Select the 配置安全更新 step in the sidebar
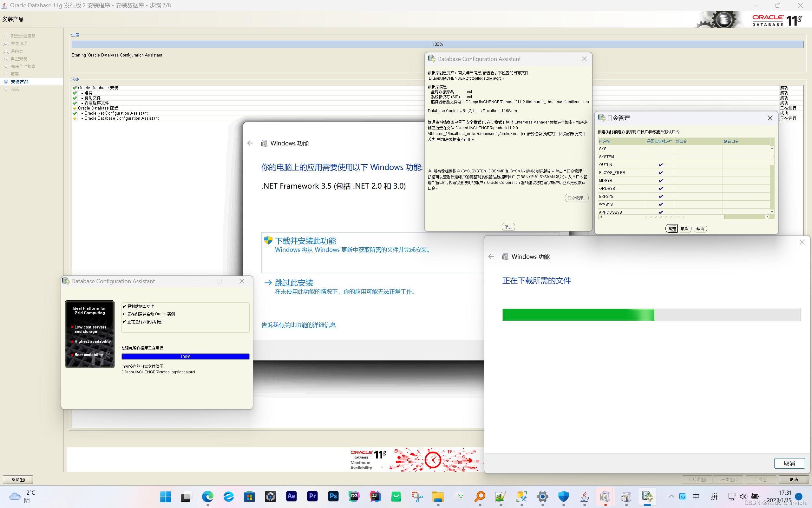Viewport: 812px width, 508px height. 23,36
